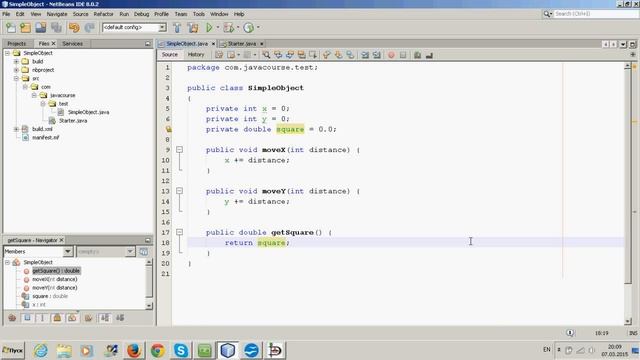Click the Find Selection magnifier icon in editor toolbar
Viewport: 640px width, 360px height.
[266, 55]
